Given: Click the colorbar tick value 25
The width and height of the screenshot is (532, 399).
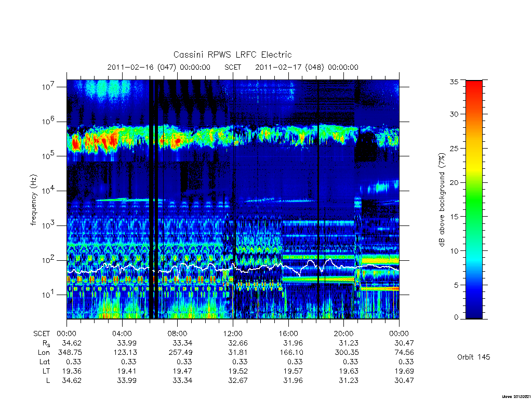Looking at the screenshot, I should [x=454, y=149].
